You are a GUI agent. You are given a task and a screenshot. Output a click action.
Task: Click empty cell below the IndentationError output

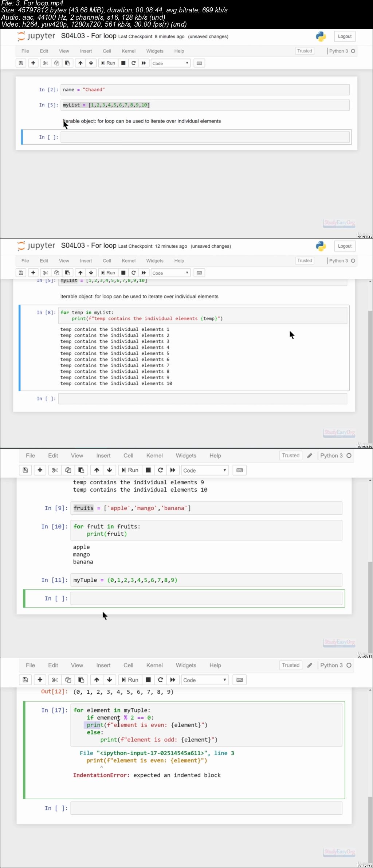tap(206, 808)
